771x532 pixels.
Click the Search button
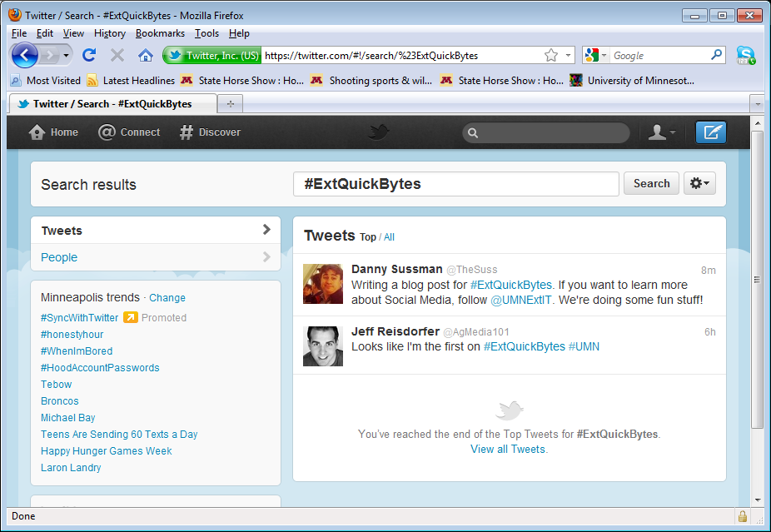point(651,183)
